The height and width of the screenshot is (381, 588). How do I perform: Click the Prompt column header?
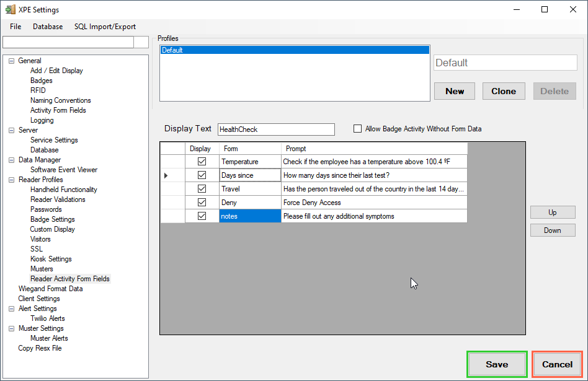(x=374, y=149)
